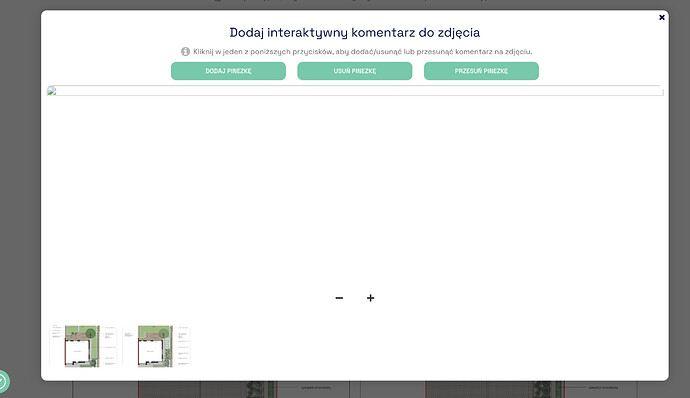Click the info icon beside the instructions
The width and height of the screenshot is (690, 398).
coord(185,52)
